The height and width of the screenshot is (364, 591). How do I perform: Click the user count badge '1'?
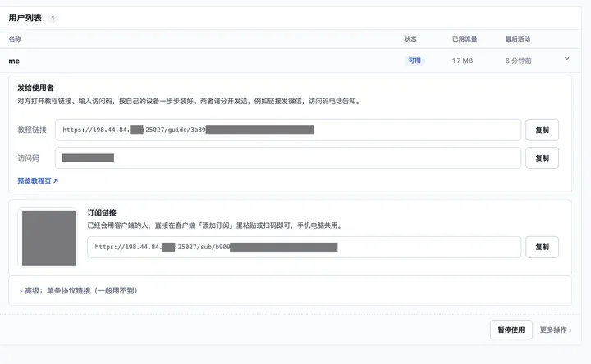(x=53, y=18)
